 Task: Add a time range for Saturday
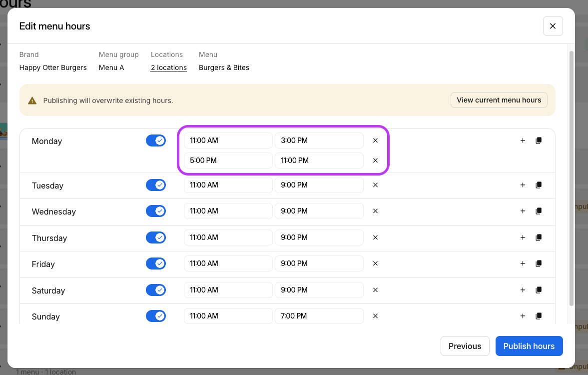[523, 290]
